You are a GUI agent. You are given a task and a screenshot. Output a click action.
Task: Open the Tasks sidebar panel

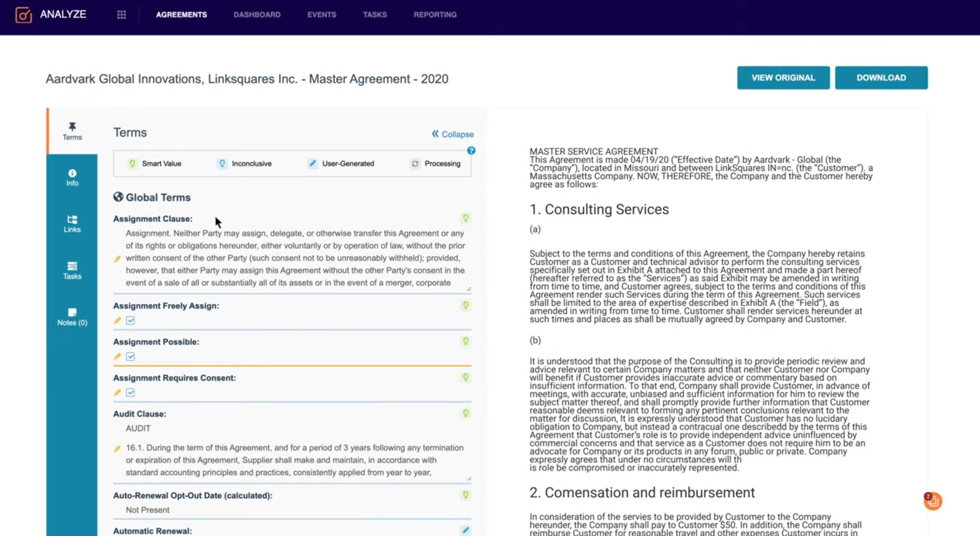coord(72,270)
